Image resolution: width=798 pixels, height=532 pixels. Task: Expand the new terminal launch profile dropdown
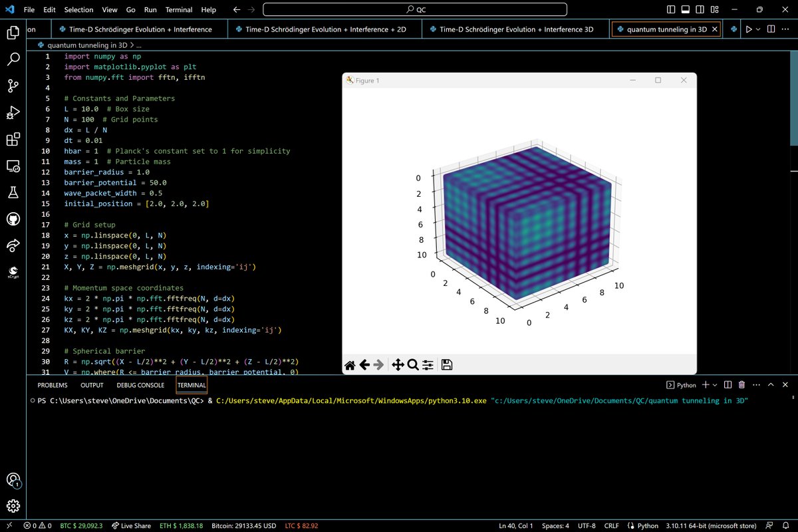coord(715,385)
